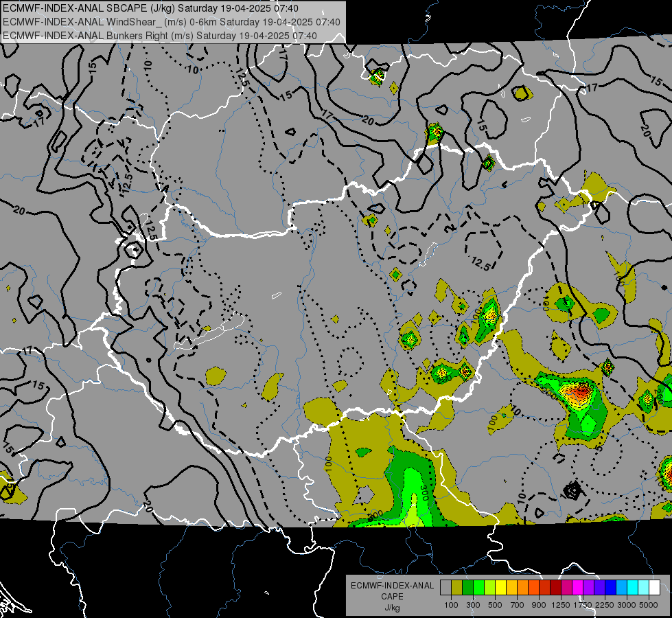Viewport: 672px width, 618px height.
Task: Pick the white legend swatch
Action: [x=654, y=587]
